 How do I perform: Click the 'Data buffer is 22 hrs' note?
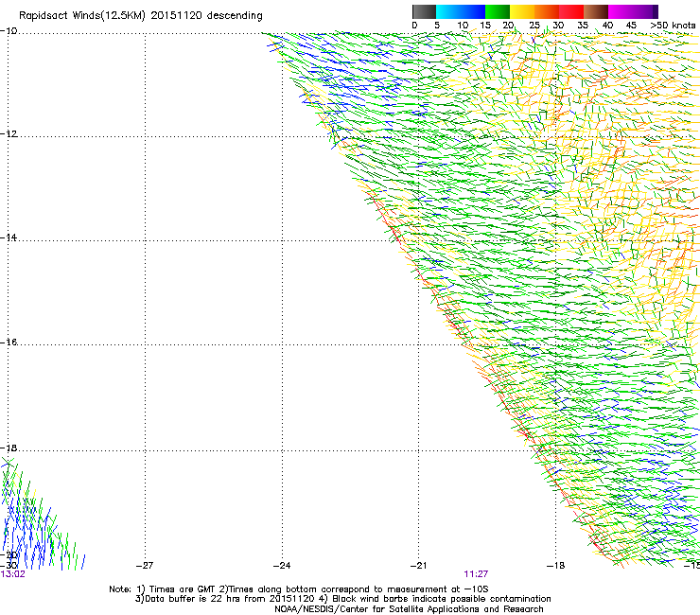(x=342, y=599)
